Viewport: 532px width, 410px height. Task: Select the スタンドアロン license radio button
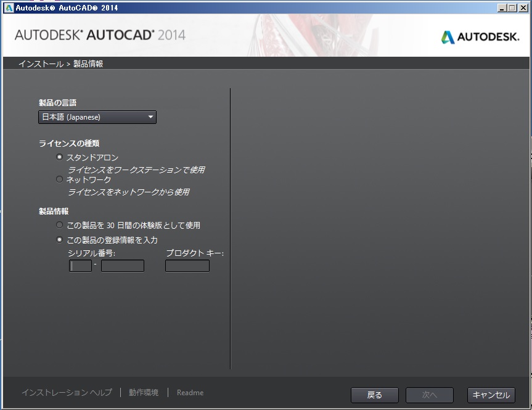click(59, 157)
